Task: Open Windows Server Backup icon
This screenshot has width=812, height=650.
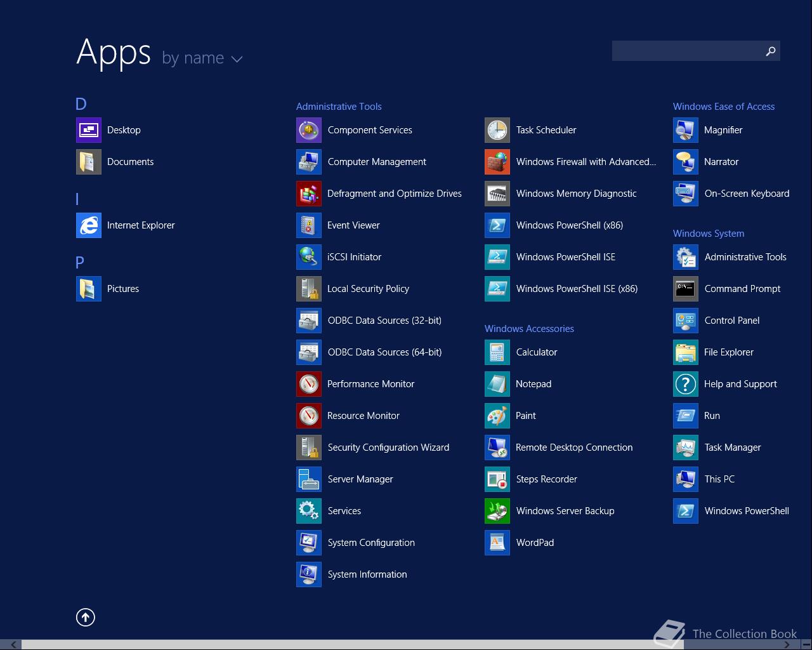Action: [497, 511]
